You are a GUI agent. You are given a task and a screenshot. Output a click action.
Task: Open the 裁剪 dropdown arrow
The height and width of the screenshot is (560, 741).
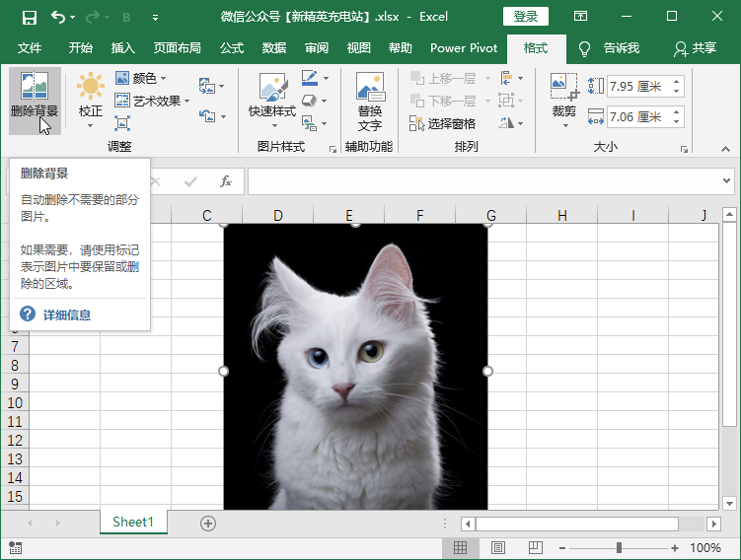click(565, 125)
